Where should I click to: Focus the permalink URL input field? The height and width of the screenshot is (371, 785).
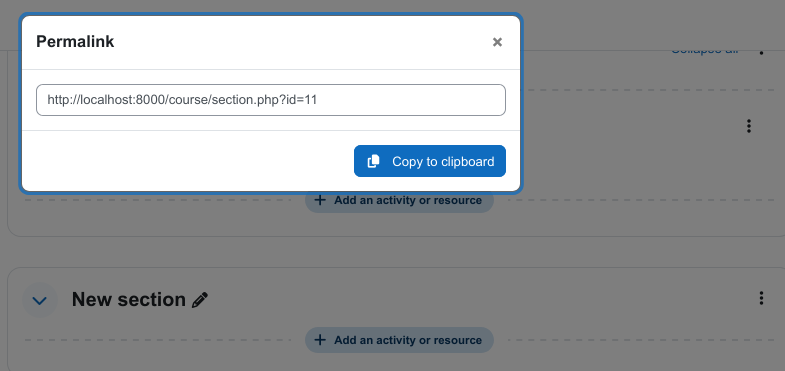[x=271, y=100]
